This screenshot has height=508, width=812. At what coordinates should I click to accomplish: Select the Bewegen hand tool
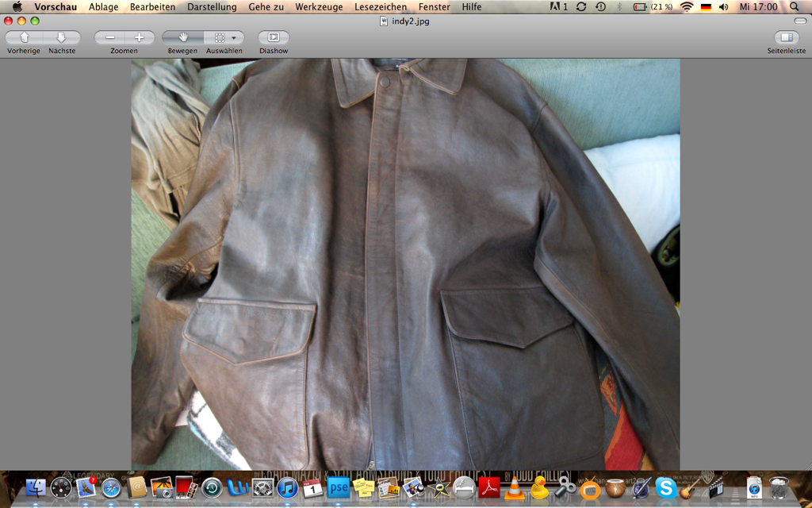183,37
